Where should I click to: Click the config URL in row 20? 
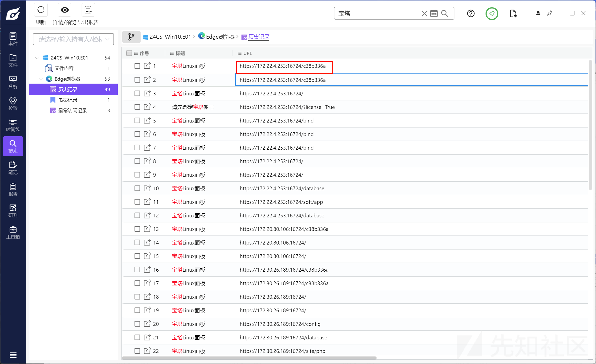pos(280,324)
